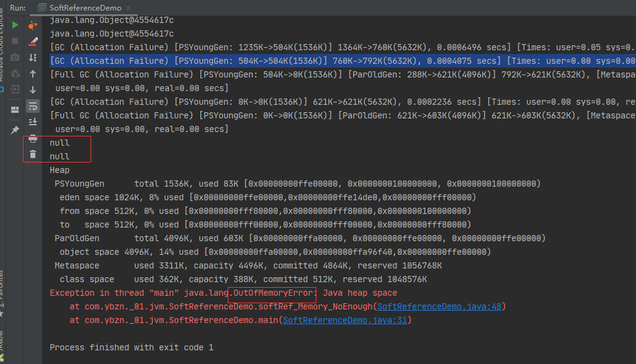Screen dimensions: 636x364
Task: Click the first 'null' output line
Action: click(60, 143)
